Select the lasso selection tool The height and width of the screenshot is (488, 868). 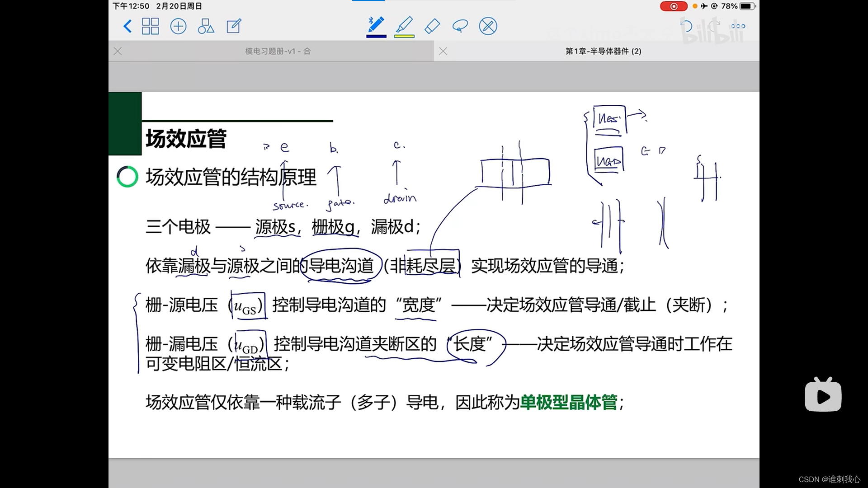460,26
